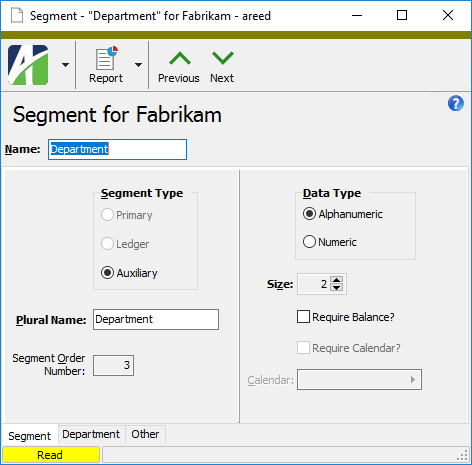This screenshot has height=465, width=472.
Task: Expand the dropdown arrow beside the application logo
Action: point(66,65)
